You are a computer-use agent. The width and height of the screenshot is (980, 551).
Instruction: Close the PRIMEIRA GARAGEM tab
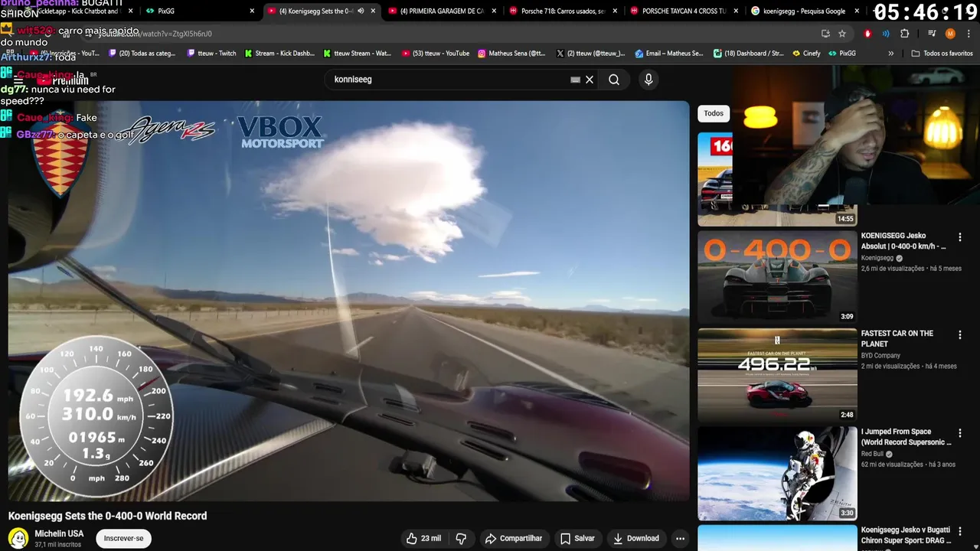[x=494, y=11]
